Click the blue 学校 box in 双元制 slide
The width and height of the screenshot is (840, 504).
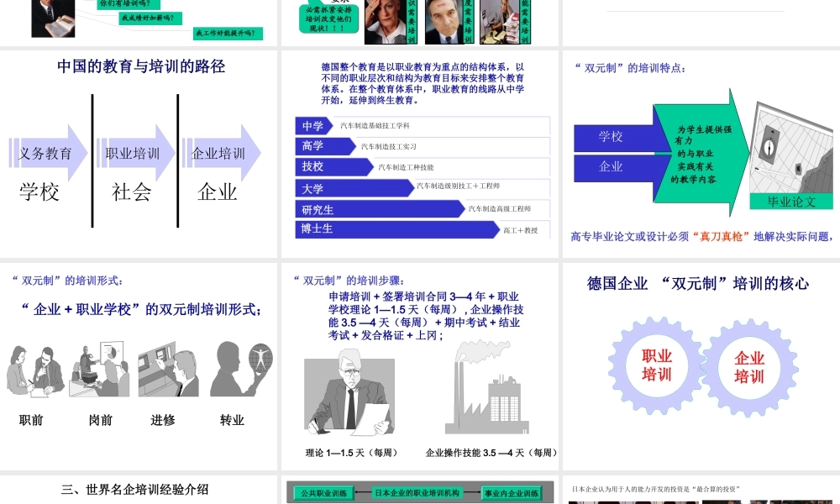613,137
